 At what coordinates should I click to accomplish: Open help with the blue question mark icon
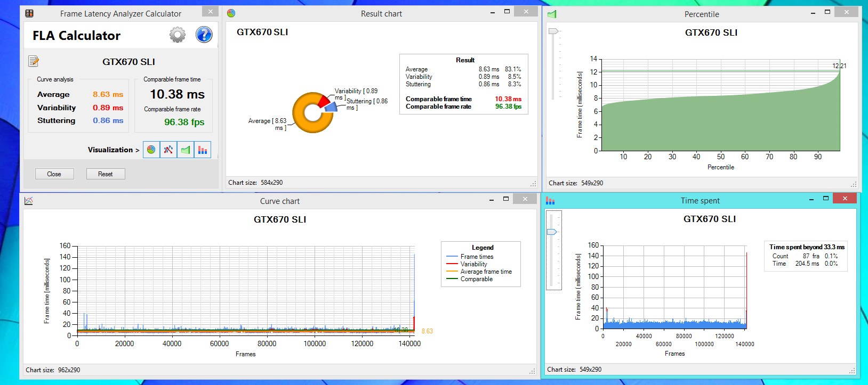point(204,35)
